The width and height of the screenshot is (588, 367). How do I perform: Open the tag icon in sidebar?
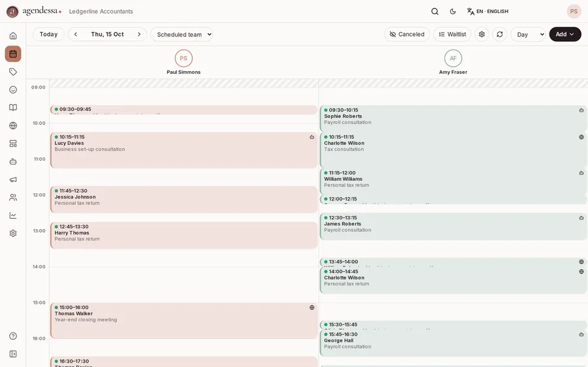pos(13,72)
